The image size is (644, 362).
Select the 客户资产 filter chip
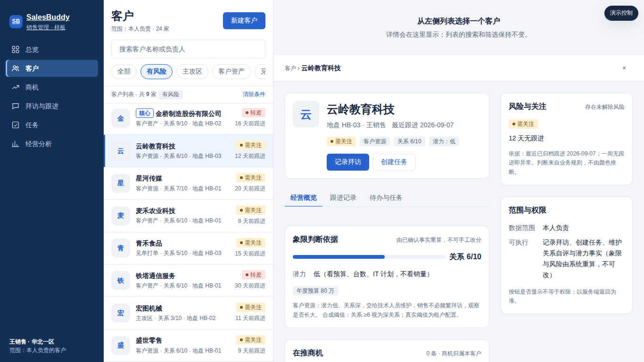point(231,72)
